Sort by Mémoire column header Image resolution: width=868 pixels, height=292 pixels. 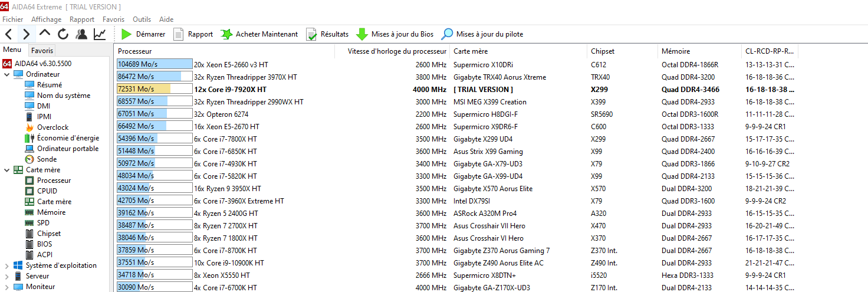point(699,51)
